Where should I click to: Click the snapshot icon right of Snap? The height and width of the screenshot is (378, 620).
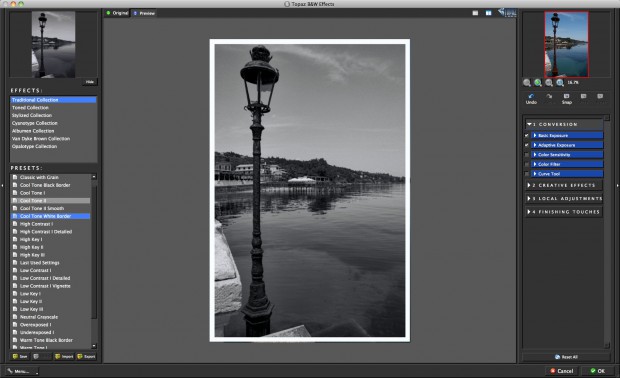click(583, 96)
